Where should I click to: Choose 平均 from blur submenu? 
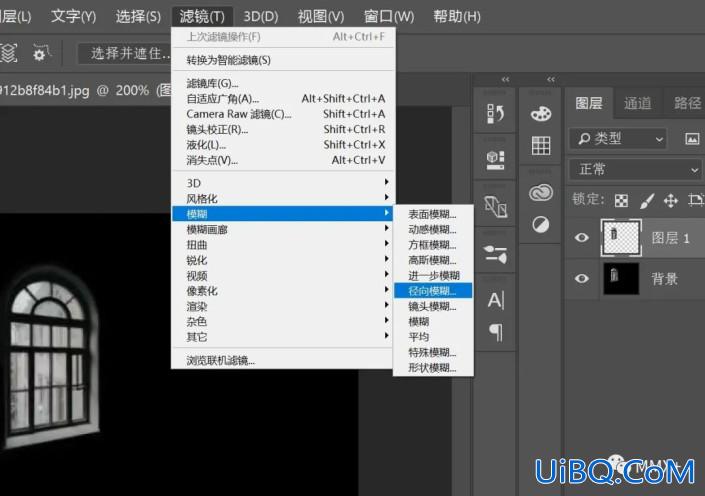[433, 337]
